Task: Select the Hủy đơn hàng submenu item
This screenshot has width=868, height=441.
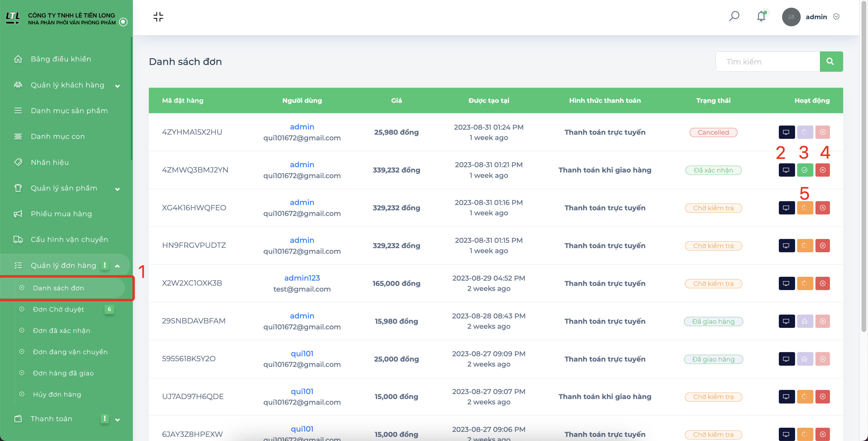Action: point(57,394)
